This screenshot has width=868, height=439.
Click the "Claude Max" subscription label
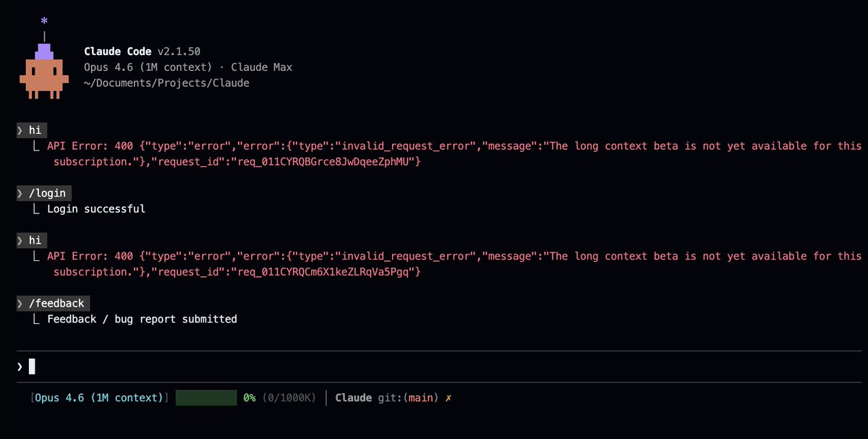tap(262, 67)
